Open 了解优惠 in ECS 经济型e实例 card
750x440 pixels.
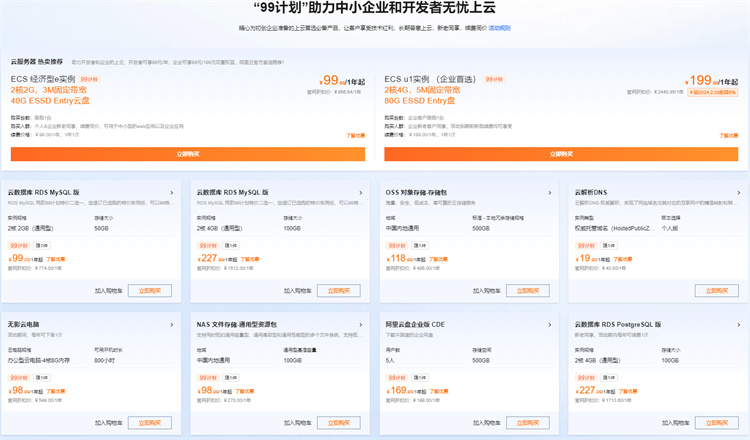(x=355, y=136)
